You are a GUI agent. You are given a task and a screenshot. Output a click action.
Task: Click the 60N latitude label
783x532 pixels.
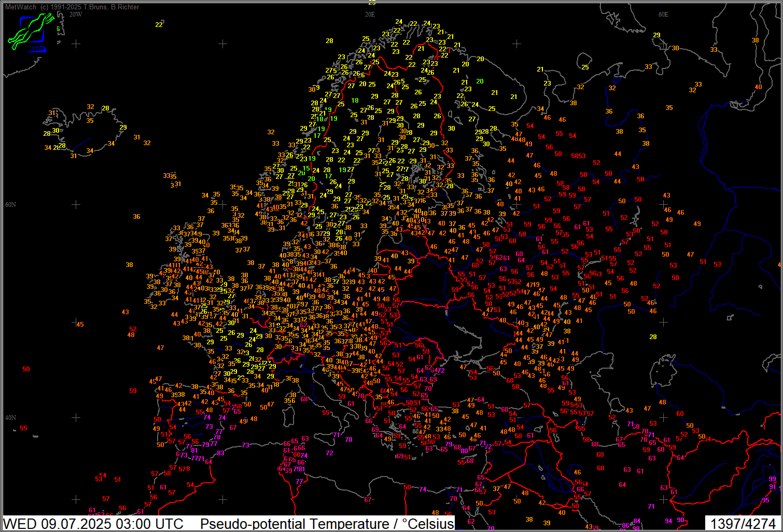[x=10, y=205]
